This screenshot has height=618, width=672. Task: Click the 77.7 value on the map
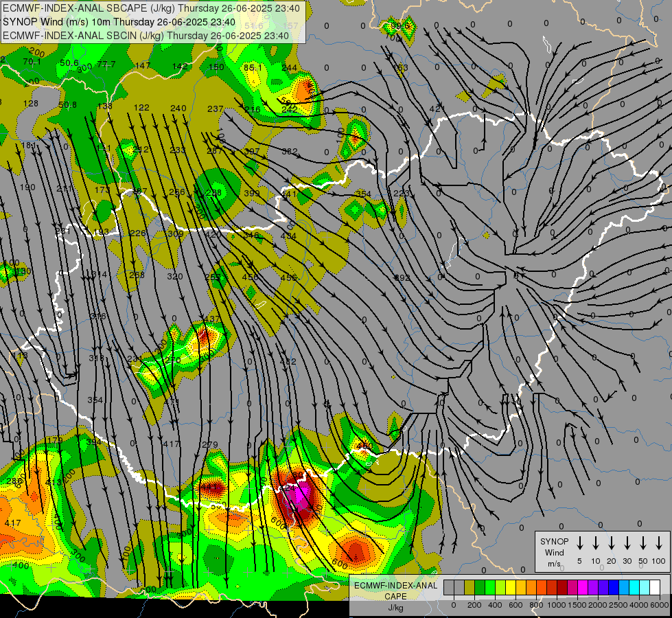tap(106, 65)
